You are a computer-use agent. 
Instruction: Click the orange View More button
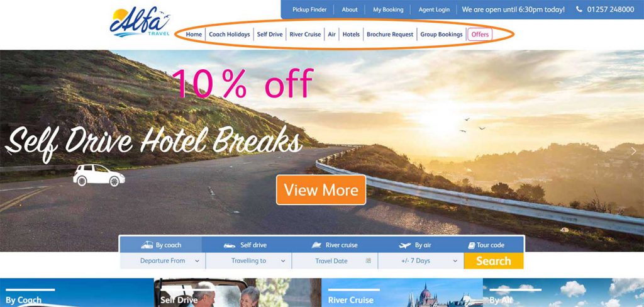point(321,190)
